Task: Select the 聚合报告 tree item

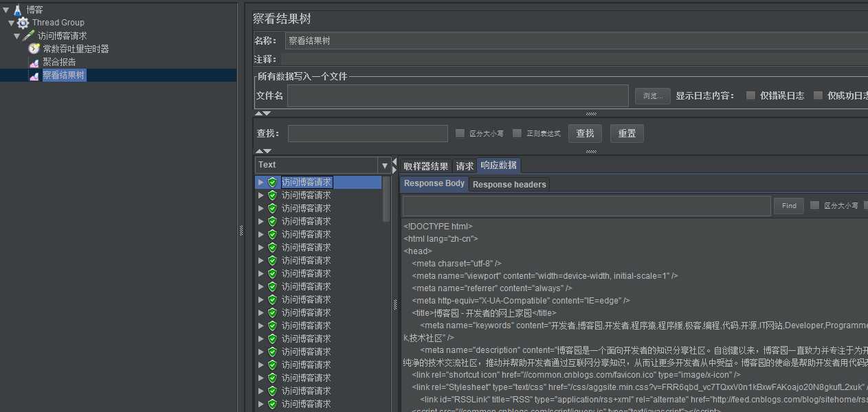Action: click(x=59, y=62)
